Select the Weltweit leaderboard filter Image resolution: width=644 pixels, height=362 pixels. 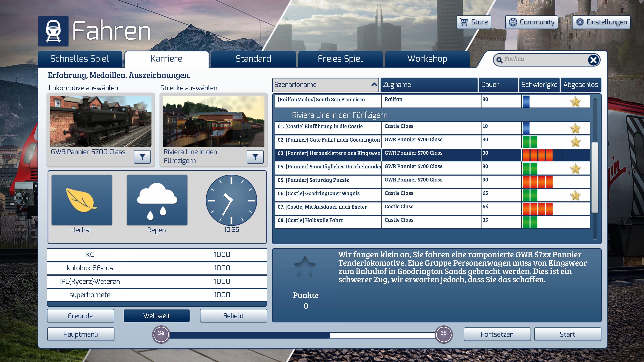tap(157, 316)
